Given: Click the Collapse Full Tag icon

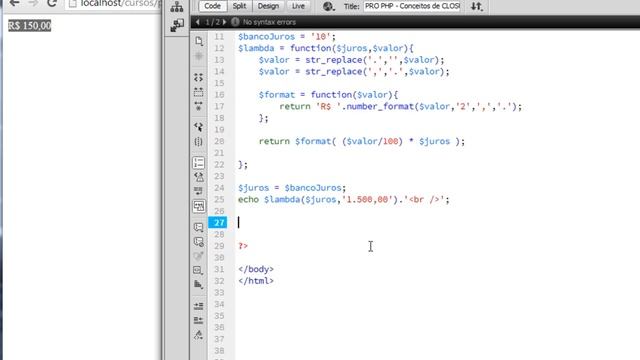Looking at the screenshot, I should (199, 77).
